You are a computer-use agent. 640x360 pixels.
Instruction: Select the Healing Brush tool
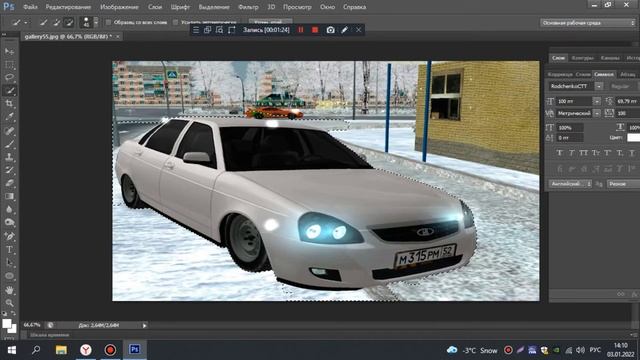9,131
